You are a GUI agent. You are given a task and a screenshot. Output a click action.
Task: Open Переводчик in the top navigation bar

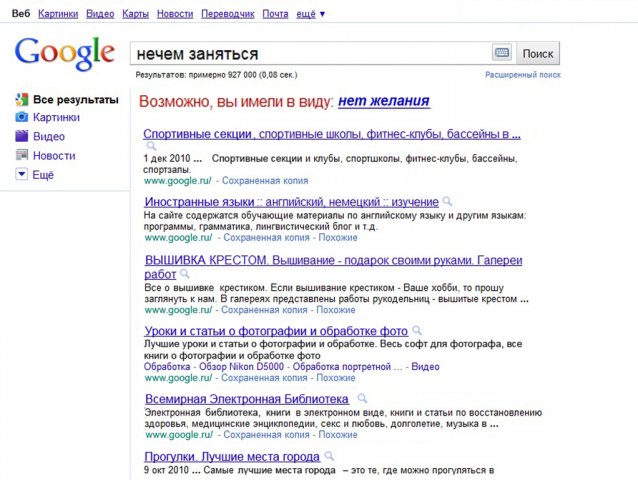228,14
